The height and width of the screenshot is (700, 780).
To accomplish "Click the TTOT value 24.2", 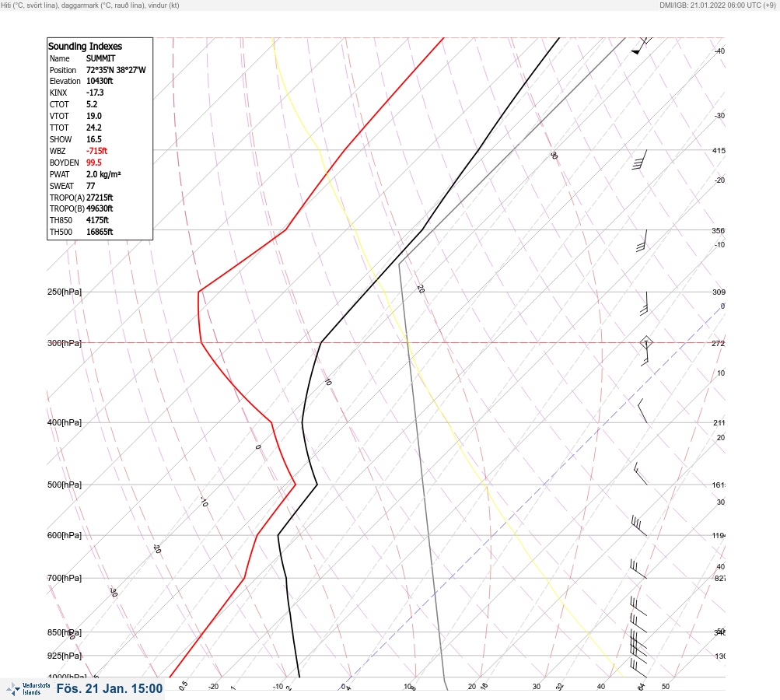I will point(94,128).
